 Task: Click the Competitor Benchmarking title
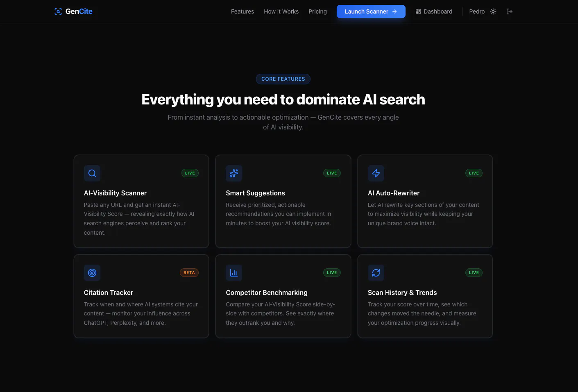pos(267,292)
